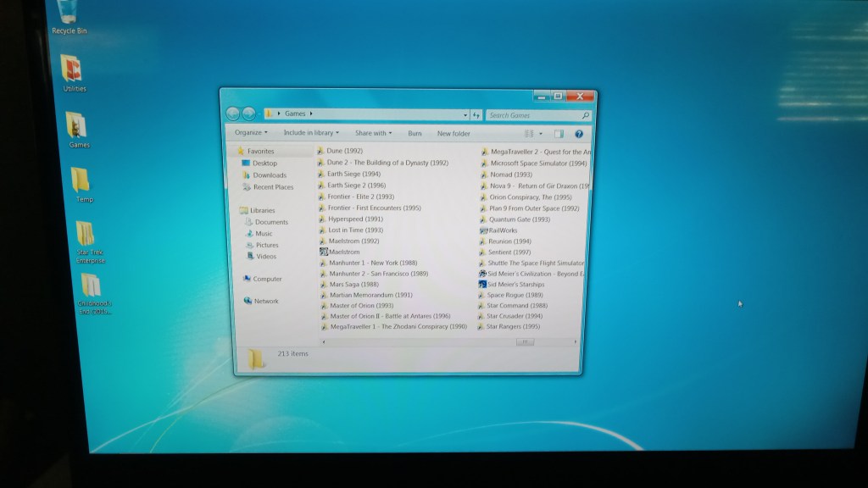Select the Utilities folder on desktop
Viewport: 868px width, 488px height.
(x=74, y=70)
